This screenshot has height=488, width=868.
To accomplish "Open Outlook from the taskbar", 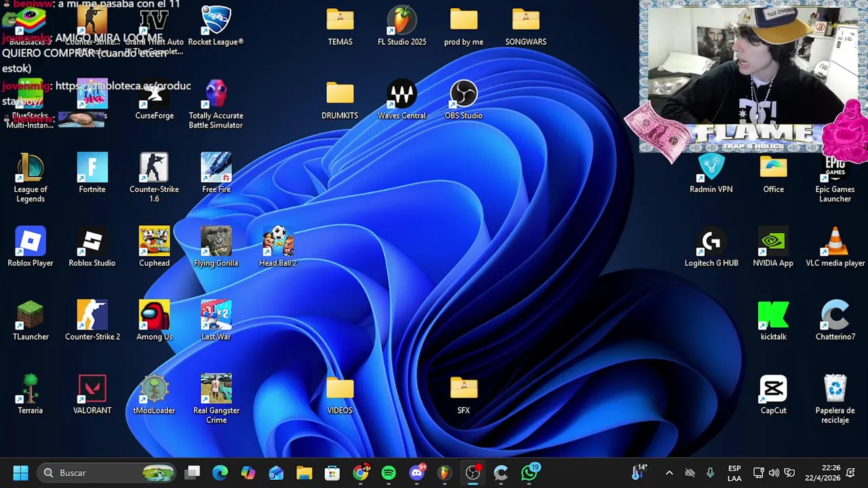I will tap(276, 472).
